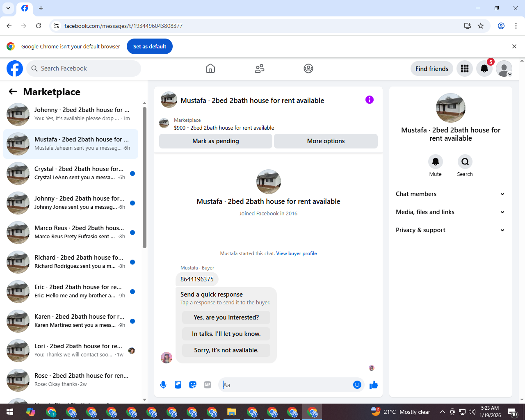Viewport: 525px width, 420px height.
Task: Send quick reply 'Sorry, it's not available.'
Action: click(226, 350)
